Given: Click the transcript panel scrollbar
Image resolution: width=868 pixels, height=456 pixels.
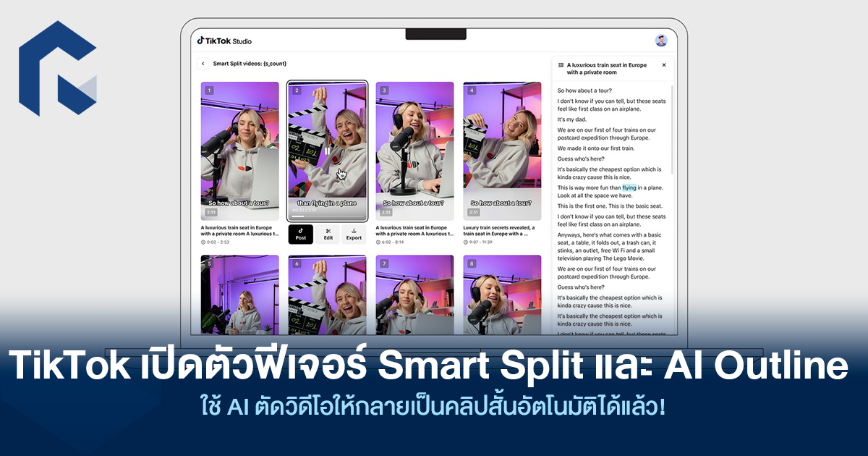Looking at the screenshot, I should point(672,130).
